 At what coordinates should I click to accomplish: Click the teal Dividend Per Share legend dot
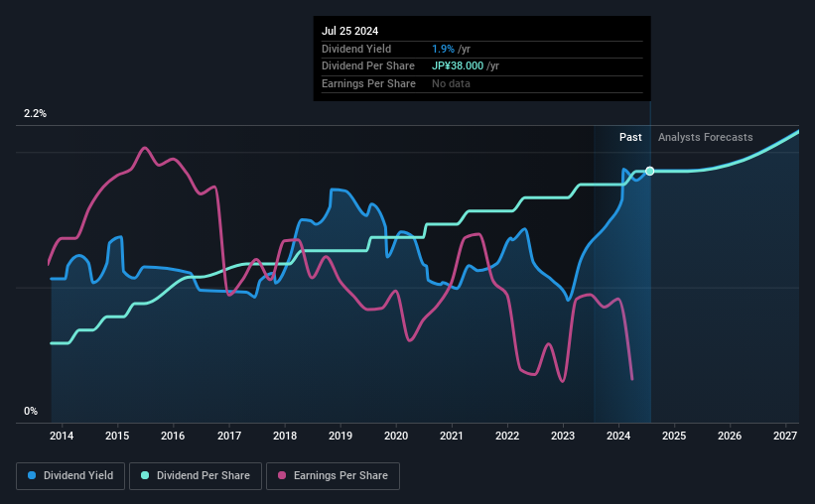pyautogui.click(x=145, y=475)
